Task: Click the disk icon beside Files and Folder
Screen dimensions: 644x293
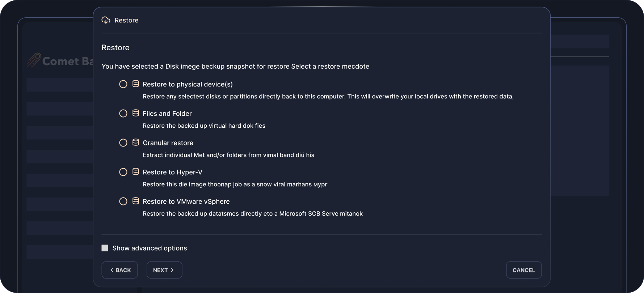Action: pos(136,113)
